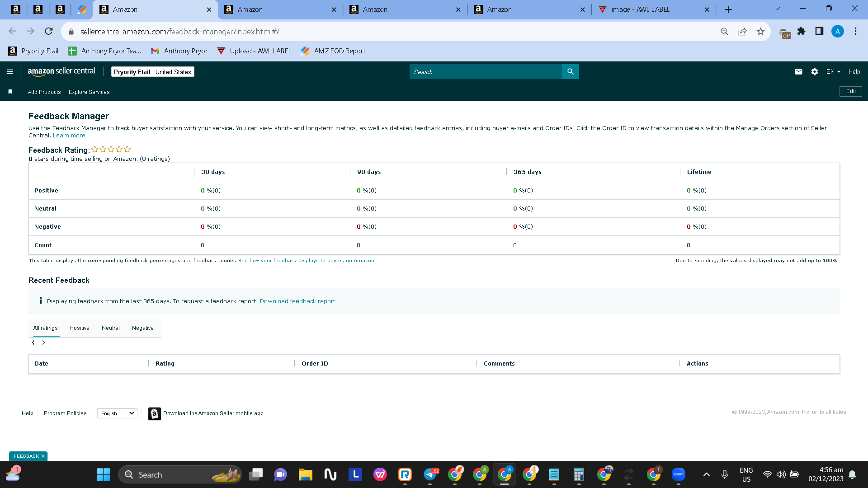Click Download the Amazon Seller mobile app link
The height and width of the screenshot is (488, 868).
click(213, 413)
